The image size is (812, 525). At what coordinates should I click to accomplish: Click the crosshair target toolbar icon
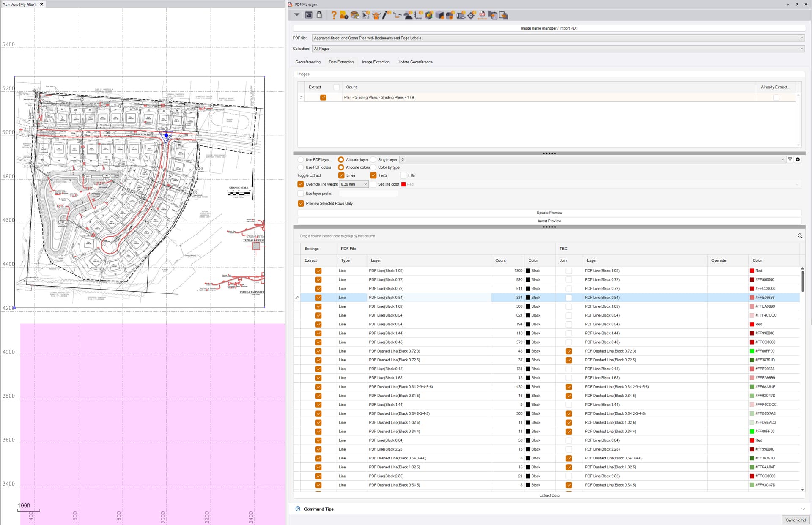471,15
